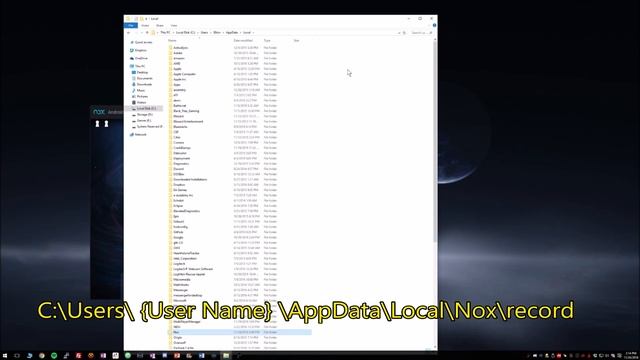Open Explorer help question mark icon
The width and height of the screenshot is (640, 360).
point(434,25)
